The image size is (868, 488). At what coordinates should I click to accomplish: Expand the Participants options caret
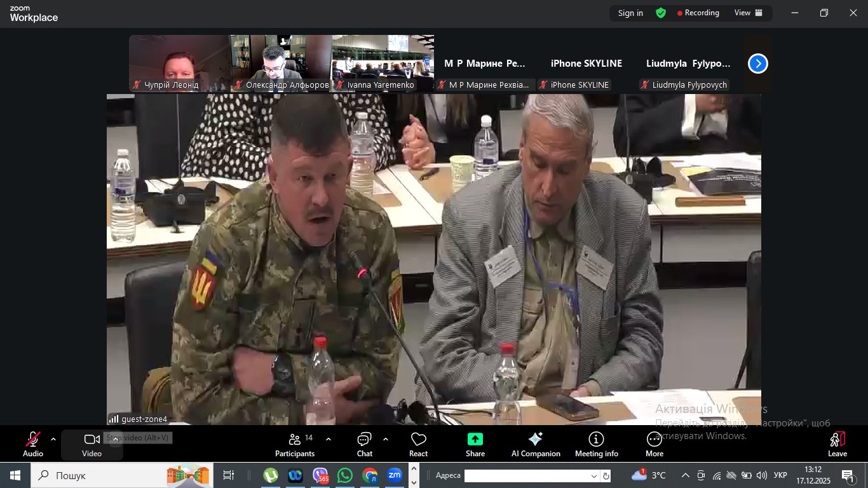pyautogui.click(x=329, y=439)
